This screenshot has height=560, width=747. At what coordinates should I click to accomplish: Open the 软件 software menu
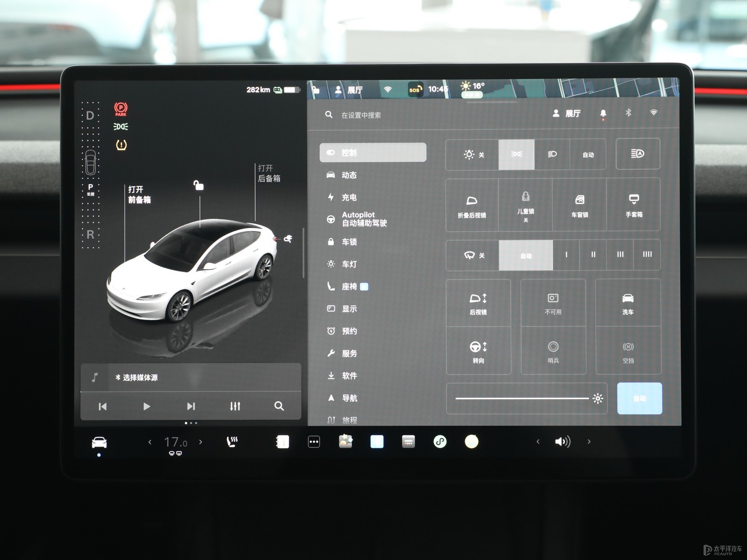pos(342,376)
